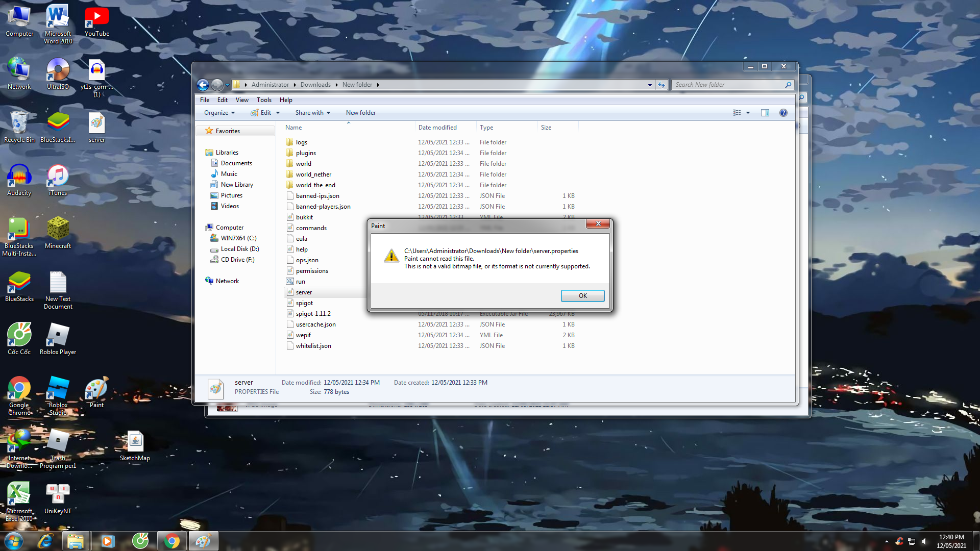Click New folder toolbar button

(360, 113)
